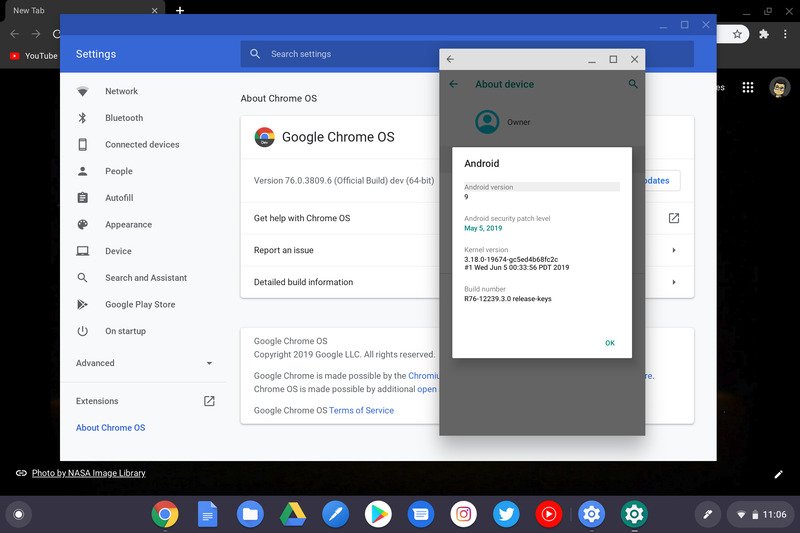This screenshot has width=800, height=533.
Task: Click the search icon in About device
Action: tap(633, 85)
